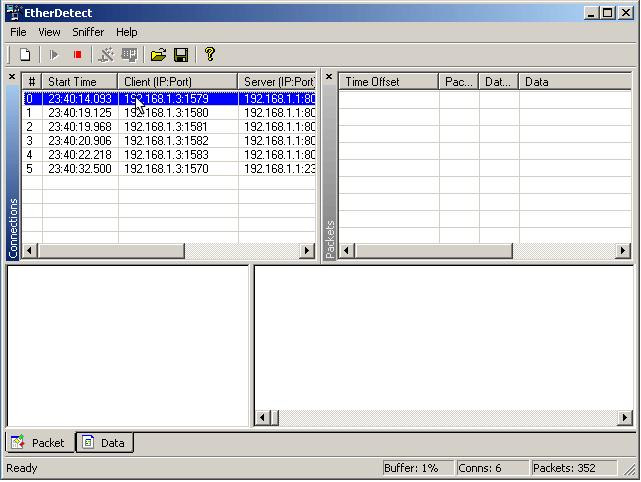Click the packet viewer options icon
Screen dimensions: 641x482
click(x=129, y=55)
